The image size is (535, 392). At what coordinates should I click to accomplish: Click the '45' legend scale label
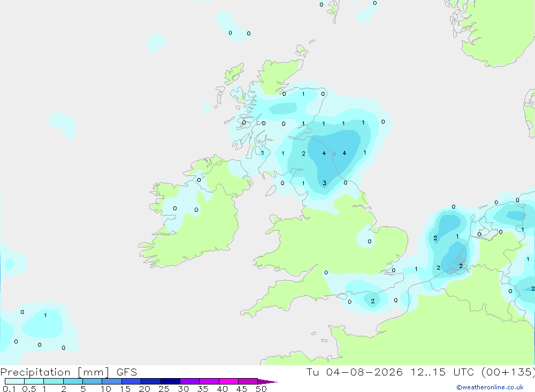pyautogui.click(x=242, y=389)
